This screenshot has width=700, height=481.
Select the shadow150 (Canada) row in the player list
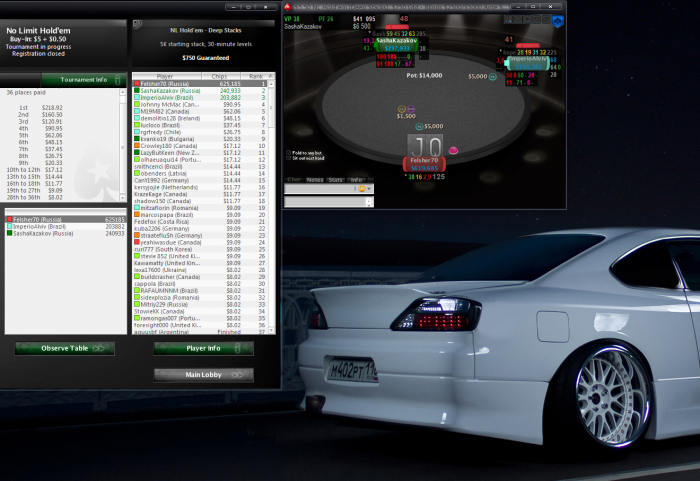[200, 201]
